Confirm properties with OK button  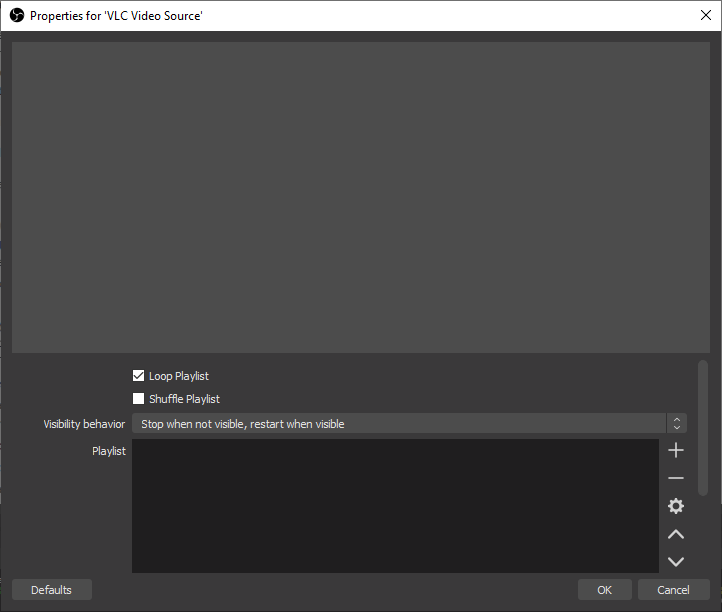click(x=604, y=590)
